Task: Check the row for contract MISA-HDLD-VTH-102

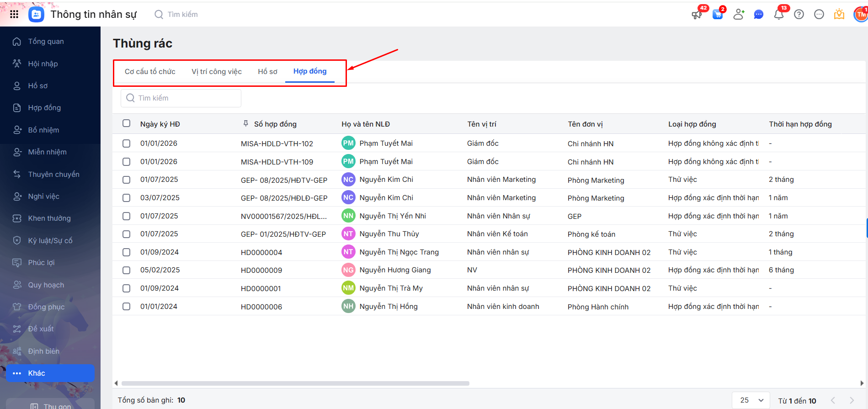Action: coord(127,143)
